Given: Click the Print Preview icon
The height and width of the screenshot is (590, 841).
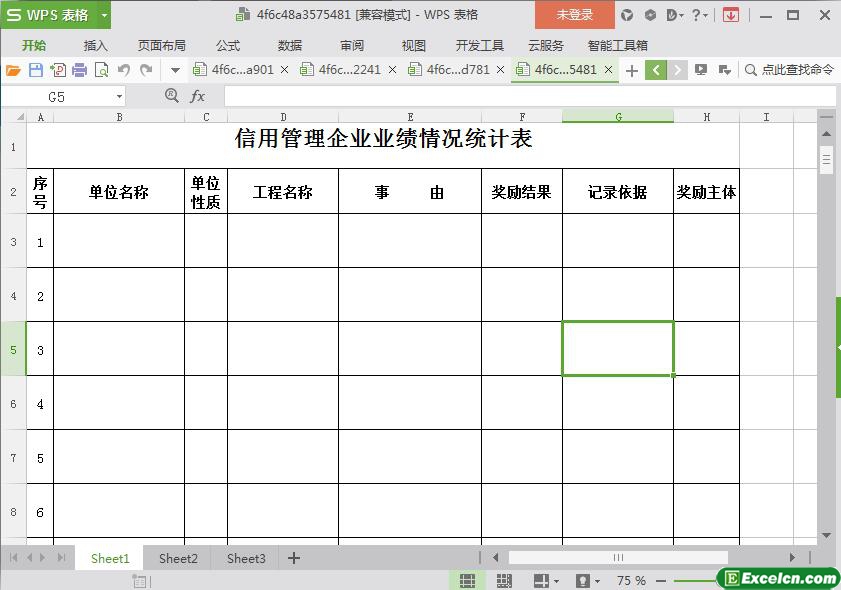Looking at the screenshot, I should tap(101, 70).
